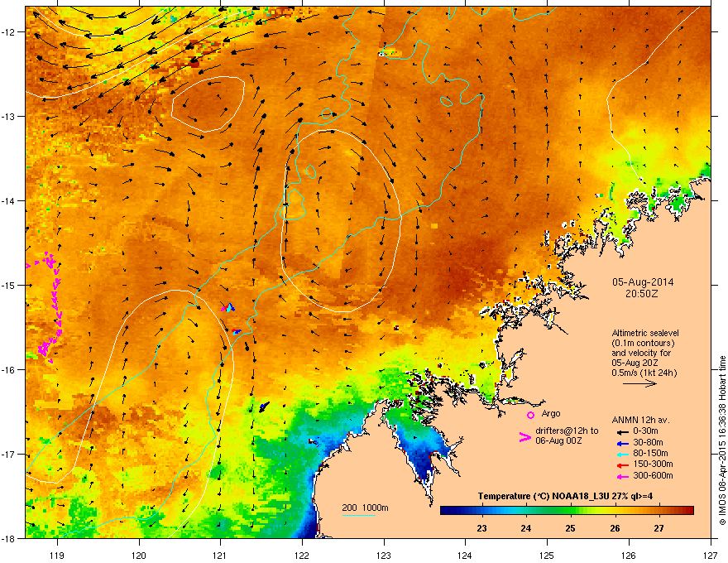This screenshot has width=728, height=563.
Task: Click the Argo legend label
Action: (x=551, y=413)
